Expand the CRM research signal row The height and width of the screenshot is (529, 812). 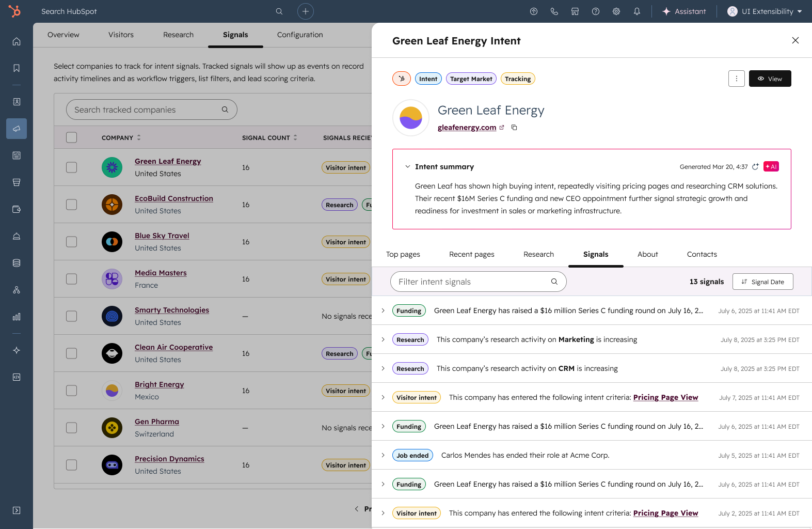(x=383, y=368)
